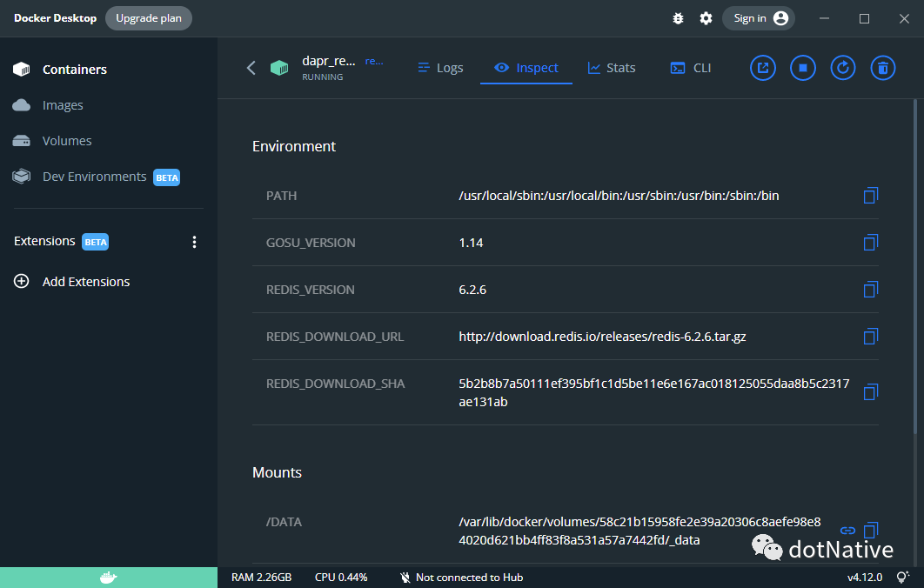
Task: Copy the REDIS_DOWNLOAD_URL value
Action: (870, 337)
